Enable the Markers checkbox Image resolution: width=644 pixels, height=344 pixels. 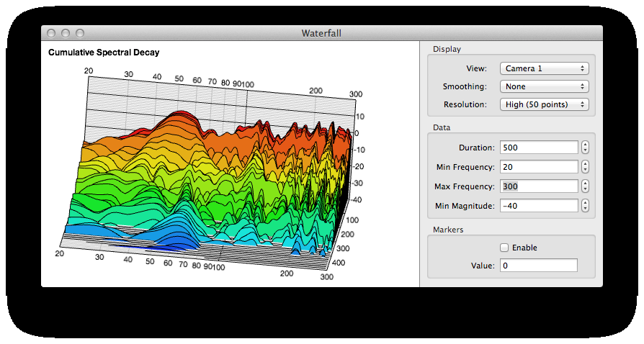[x=504, y=248]
